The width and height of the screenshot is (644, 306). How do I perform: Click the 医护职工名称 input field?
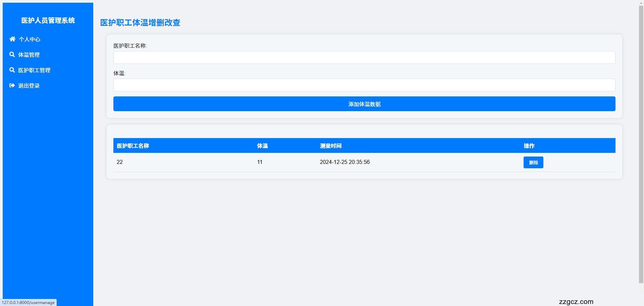(364, 57)
